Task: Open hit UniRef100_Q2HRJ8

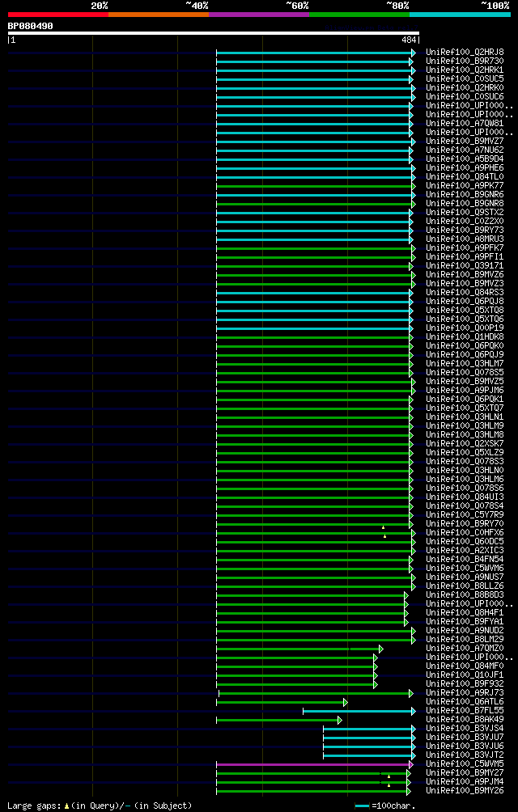Action: click(465, 53)
